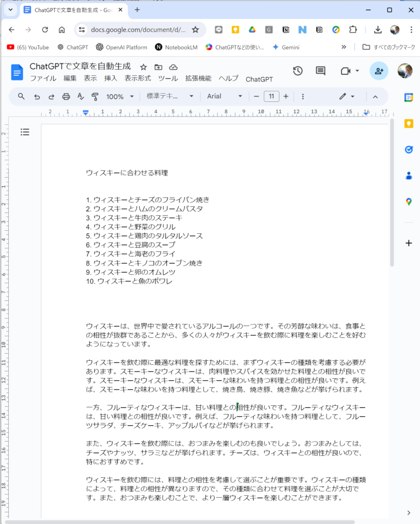This screenshot has width=420, height=524.
Task: Increase font size with plus button
Action: click(286, 96)
